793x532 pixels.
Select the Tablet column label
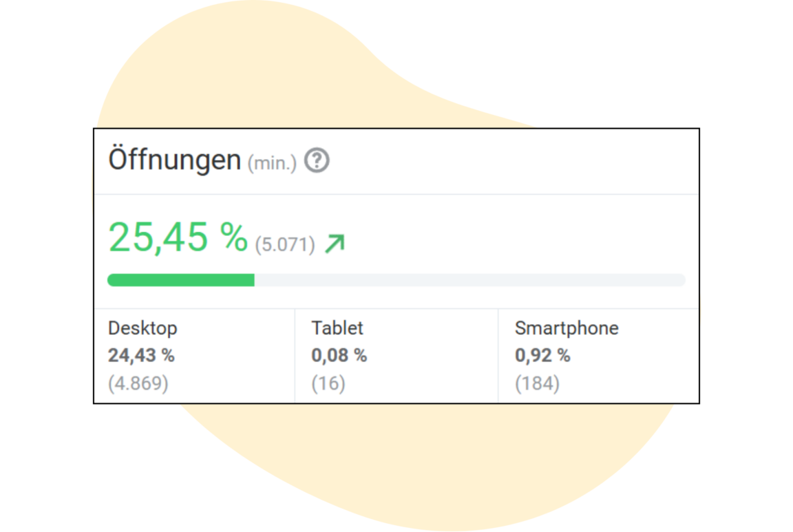(337, 328)
